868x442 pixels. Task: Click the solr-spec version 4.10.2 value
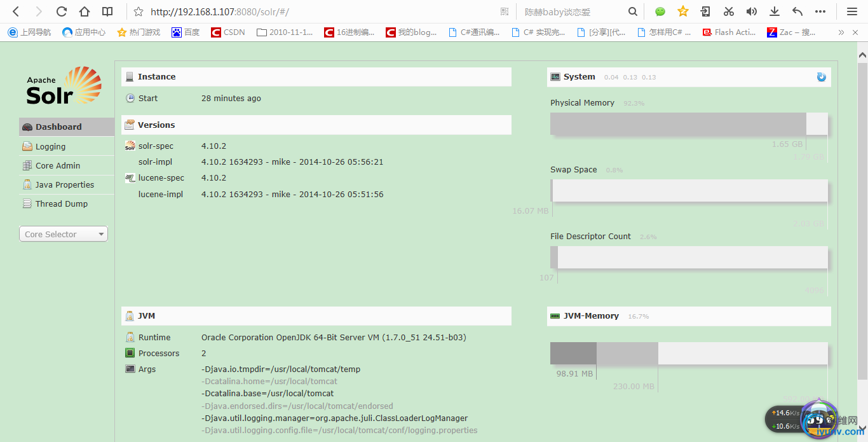(x=214, y=146)
